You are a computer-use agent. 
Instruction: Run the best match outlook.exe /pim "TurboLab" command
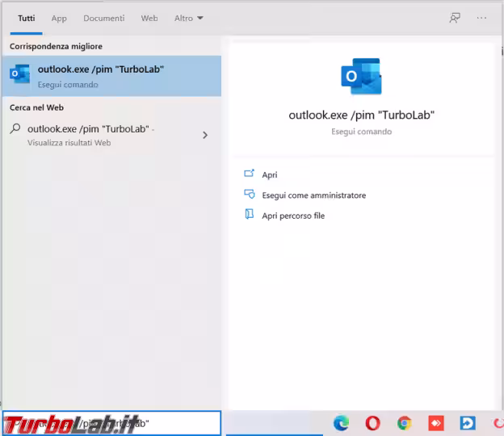[x=111, y=76]
